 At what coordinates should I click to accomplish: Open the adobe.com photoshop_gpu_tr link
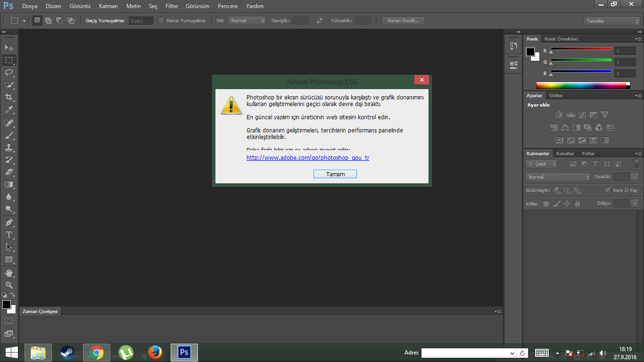[x=308, y=158]
